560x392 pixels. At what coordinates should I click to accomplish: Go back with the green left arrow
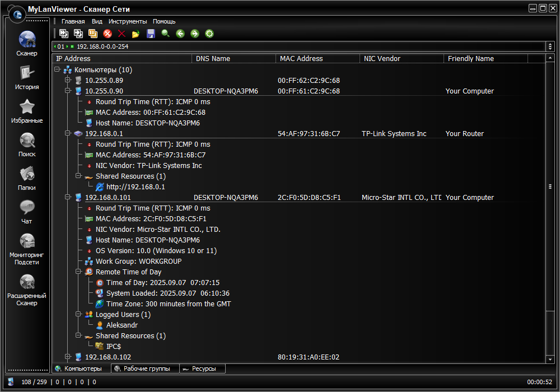pyautogui.click(x=180, y=34)
